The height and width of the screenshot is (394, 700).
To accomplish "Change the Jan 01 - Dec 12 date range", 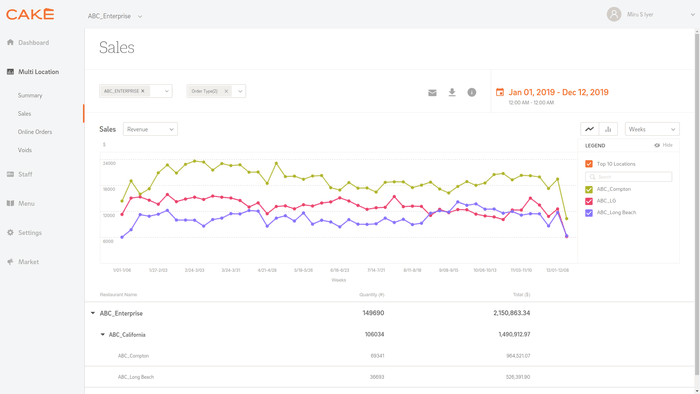I will click(558, 92).
